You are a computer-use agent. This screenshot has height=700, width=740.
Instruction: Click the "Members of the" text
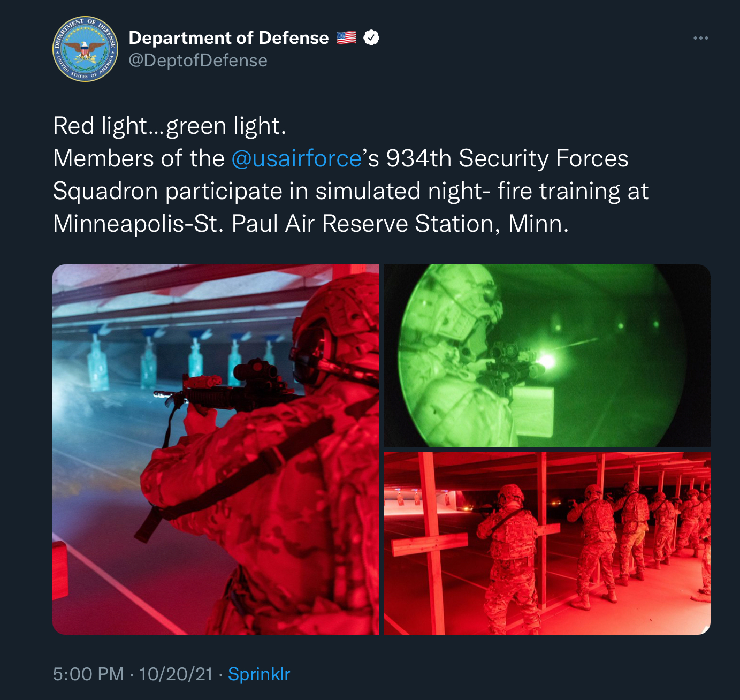[x=139, y=158]
